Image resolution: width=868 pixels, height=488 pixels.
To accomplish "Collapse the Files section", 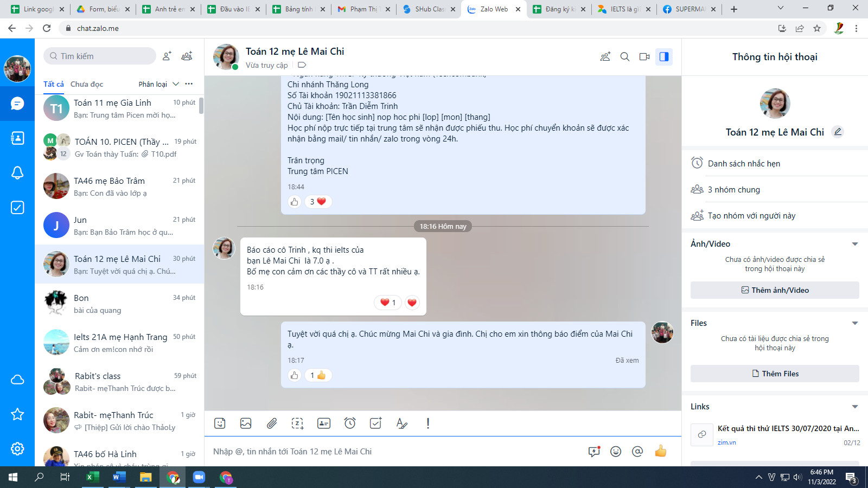I will pos(855,323).
